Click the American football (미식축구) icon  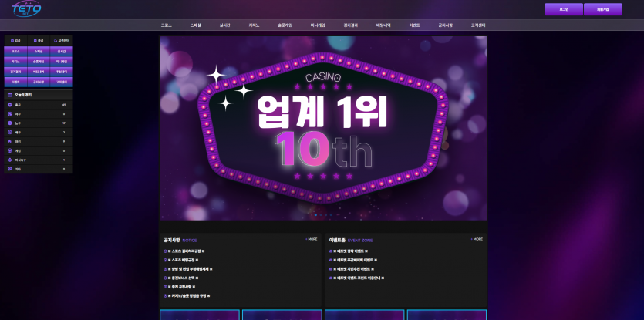pyautogui.click(x=10, y=160)
